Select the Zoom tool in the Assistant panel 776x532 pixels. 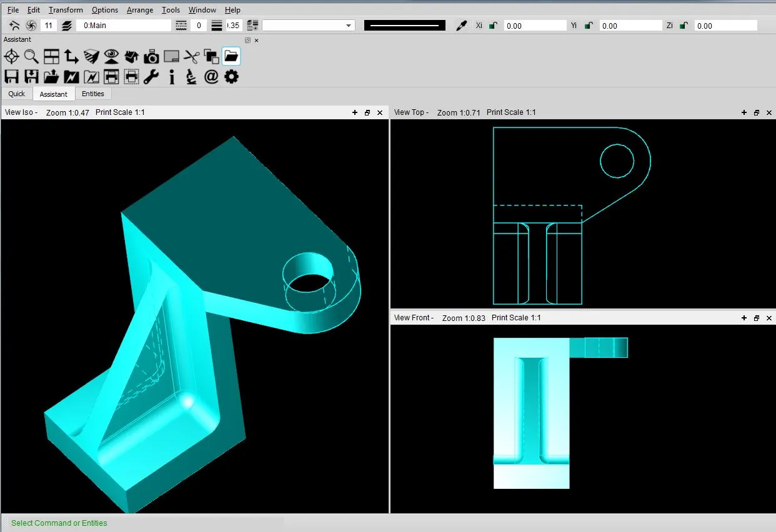(31, 56)
